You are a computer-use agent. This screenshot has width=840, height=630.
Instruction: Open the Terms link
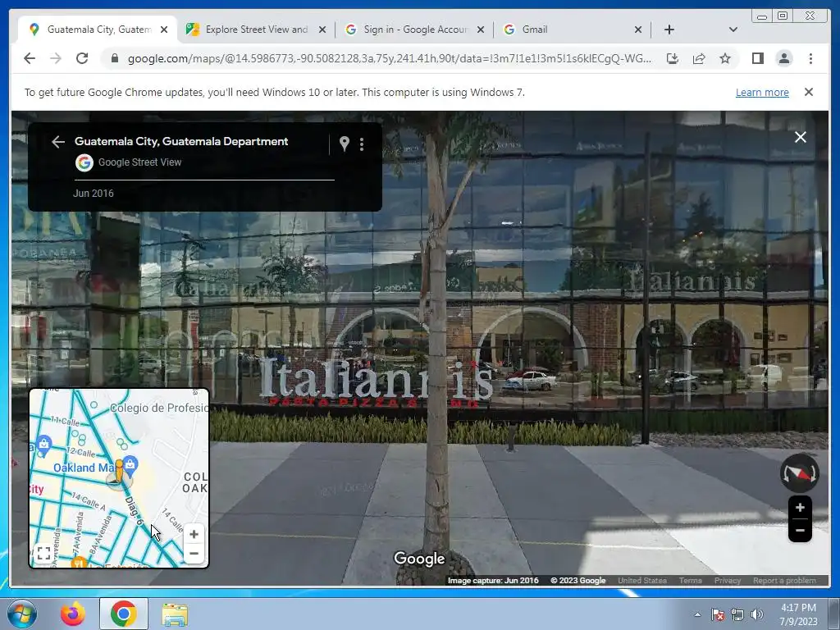pyautogui.click(x=691, y=581)
